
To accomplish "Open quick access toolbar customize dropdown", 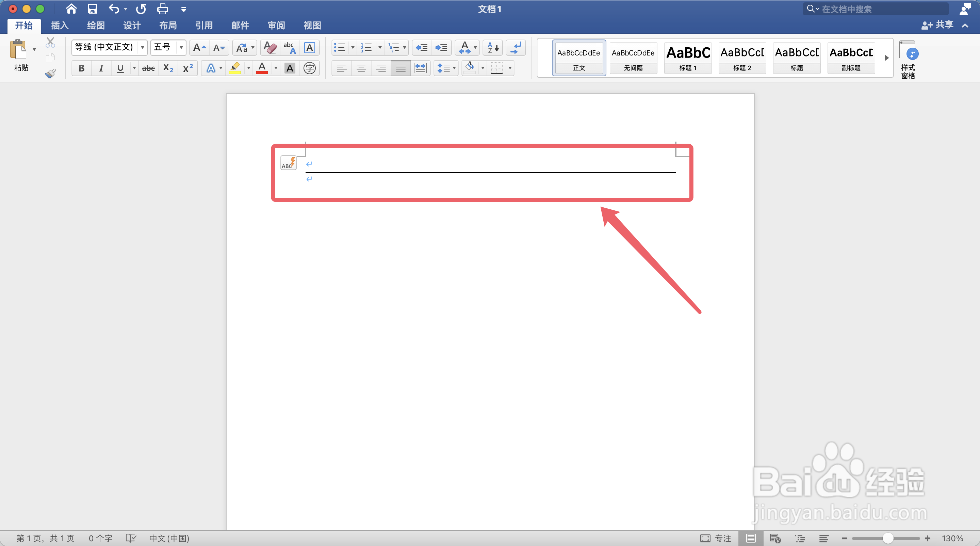I will (184, 9).
